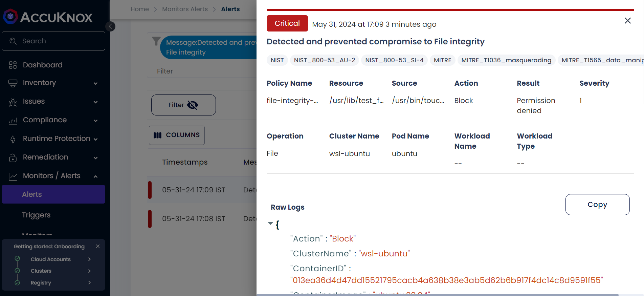Click the NIST_800-53_AU-2 tag
The image size is (644, 296).
click(x=325, y=60)
